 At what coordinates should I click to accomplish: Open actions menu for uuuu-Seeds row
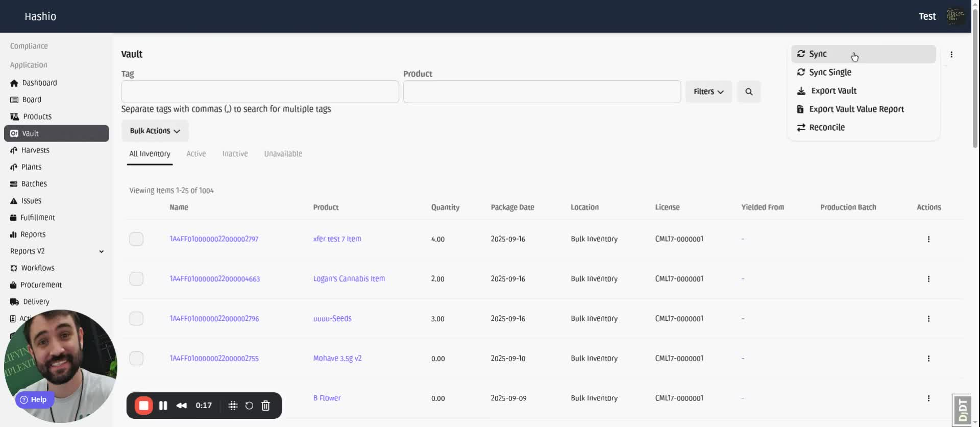coord(928,319)
